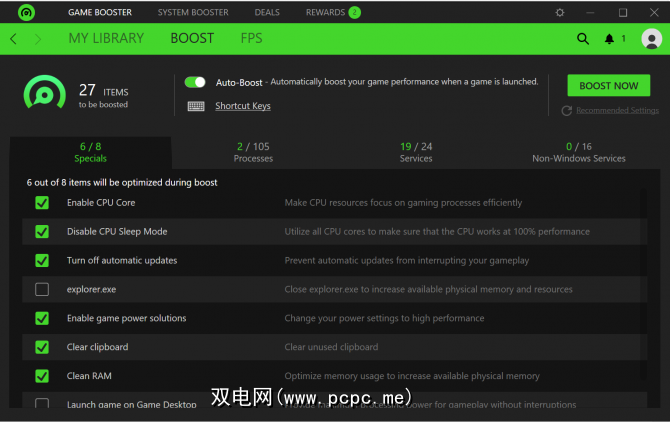670x422 pixels.
Task: Open the notifications bell icon
Action: [x=609, y=39]
